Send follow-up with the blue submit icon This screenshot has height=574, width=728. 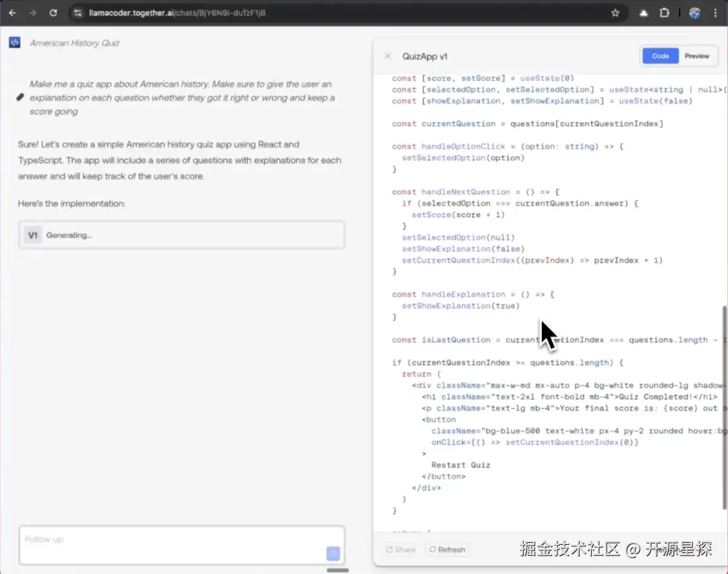pyautogui.click(x=333, y=553)
